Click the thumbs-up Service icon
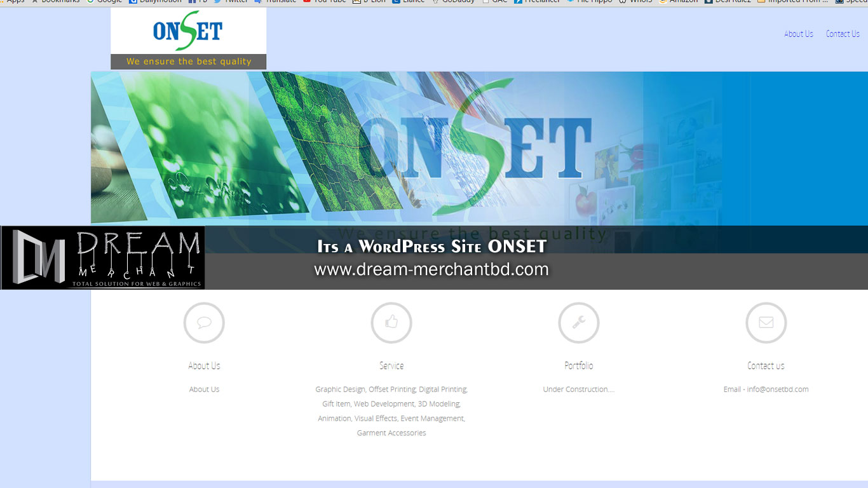The image size is (868, 488). 391,323
